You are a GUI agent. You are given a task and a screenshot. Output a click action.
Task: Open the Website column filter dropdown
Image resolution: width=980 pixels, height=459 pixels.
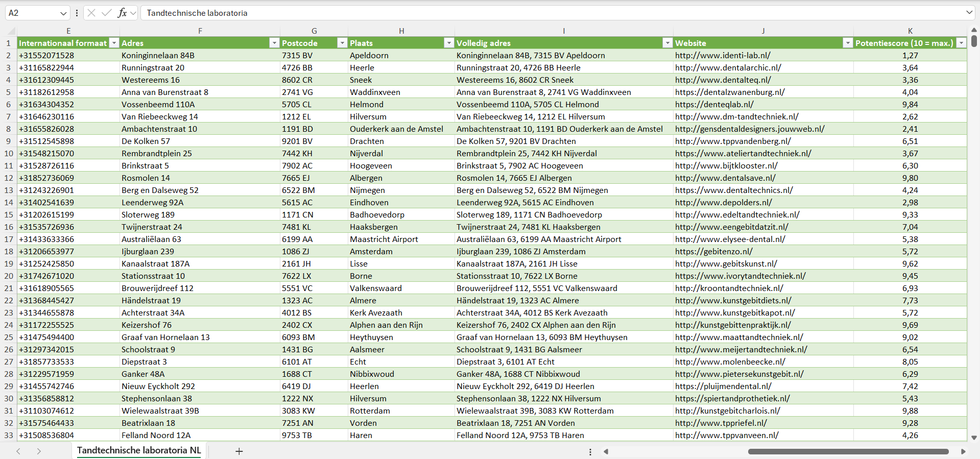coord(848,43)
